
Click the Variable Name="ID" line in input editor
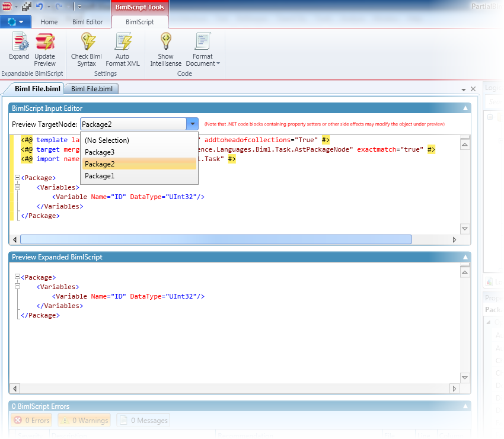(x=128, y=197)
